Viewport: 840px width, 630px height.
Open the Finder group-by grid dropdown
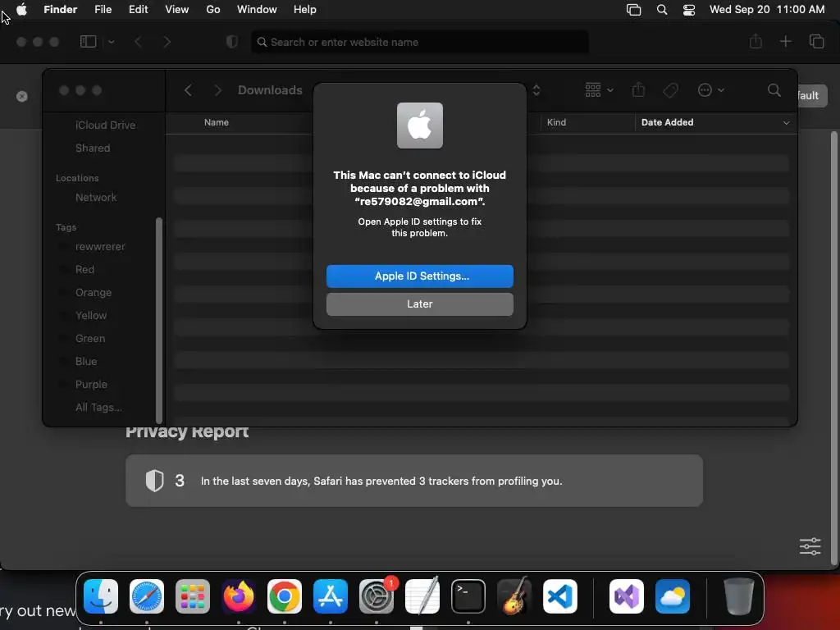(599, 90)
